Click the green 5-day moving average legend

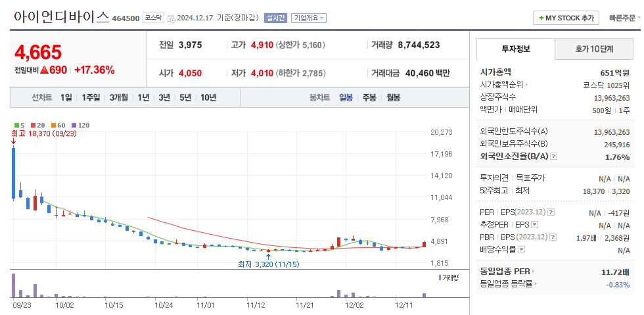point(19,126)
